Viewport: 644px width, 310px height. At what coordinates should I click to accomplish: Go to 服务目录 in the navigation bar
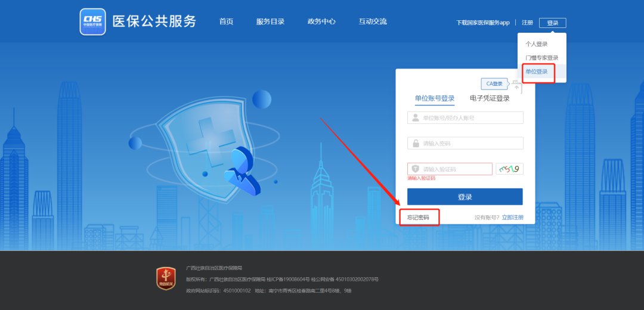click(x=270, y=21)
